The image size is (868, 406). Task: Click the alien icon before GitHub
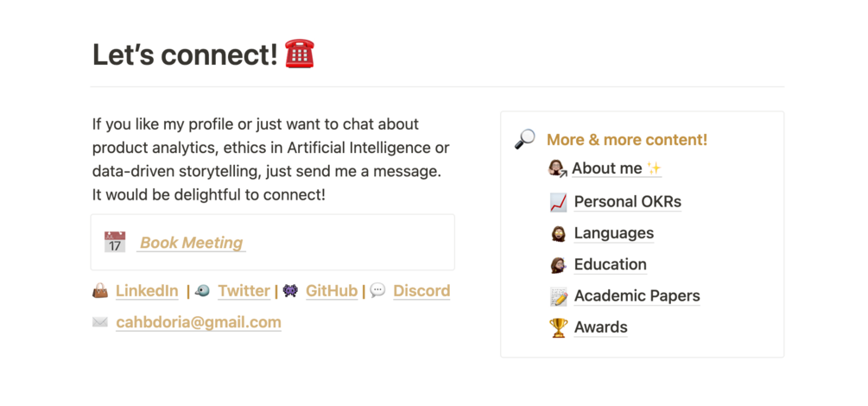[290, 291]
